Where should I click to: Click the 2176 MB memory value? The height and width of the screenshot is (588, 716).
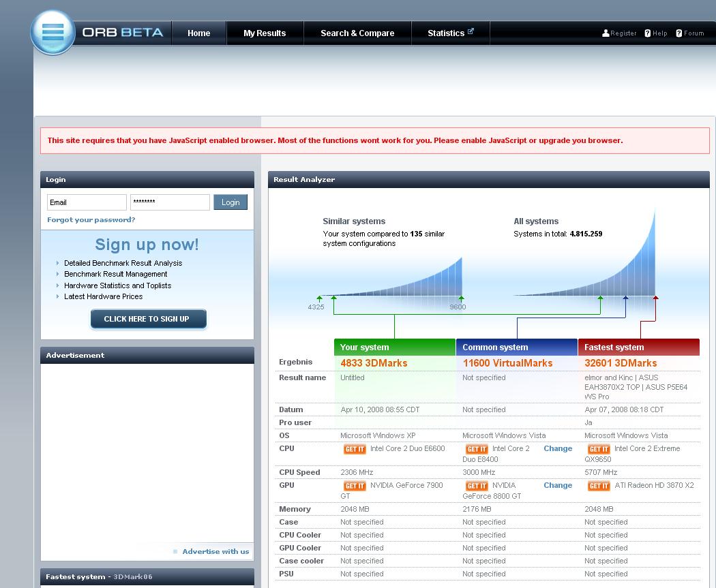pos(477,509)
